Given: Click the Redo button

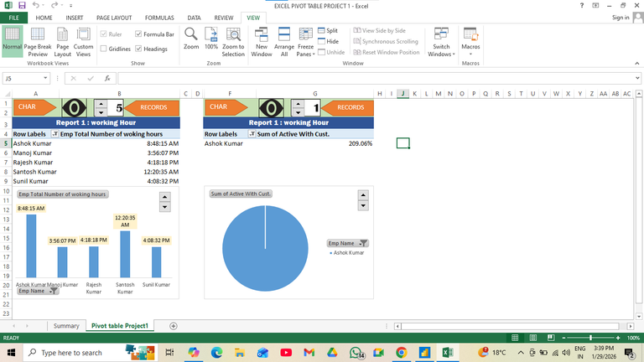Looking at the screenshot, I should click(x=55, y=5).
